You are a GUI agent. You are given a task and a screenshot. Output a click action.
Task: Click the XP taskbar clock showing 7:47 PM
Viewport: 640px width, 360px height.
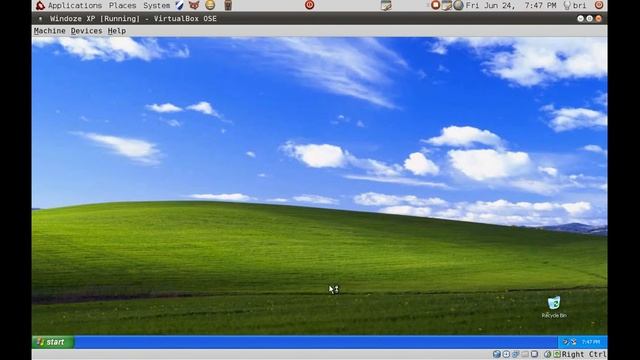(x=591, y=342)
